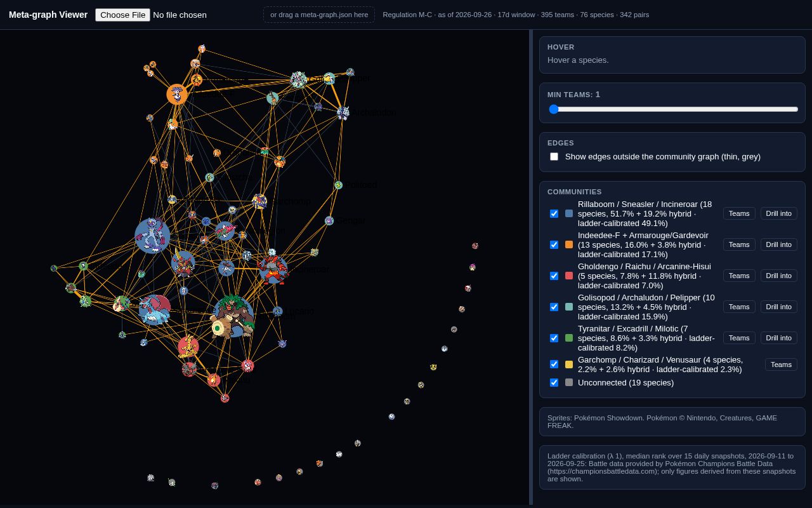Drill into the Indeedee-F community
Viewport: 812px width, 508px height.
point(778,244)
